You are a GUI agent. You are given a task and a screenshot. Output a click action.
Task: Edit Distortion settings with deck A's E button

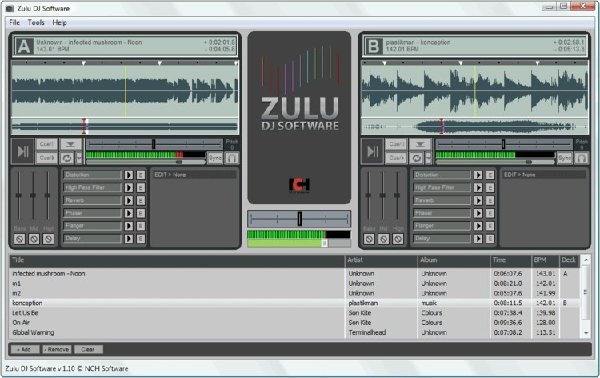click(x=141, y=175)
